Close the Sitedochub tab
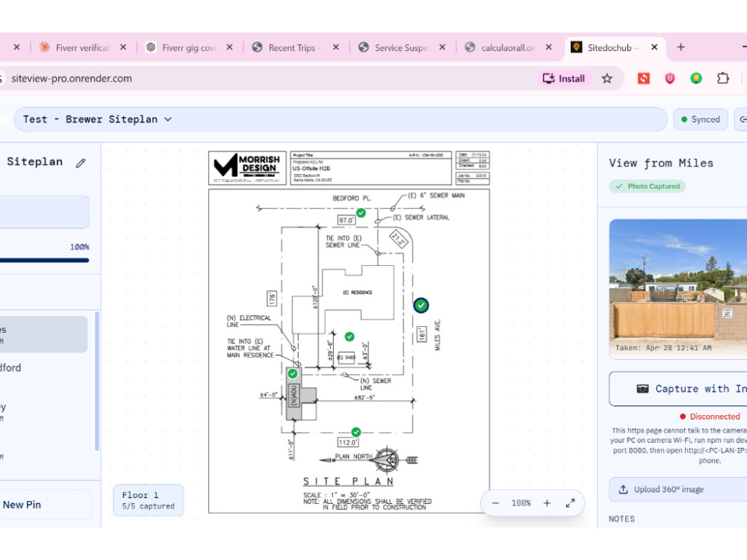 point(654,47)
